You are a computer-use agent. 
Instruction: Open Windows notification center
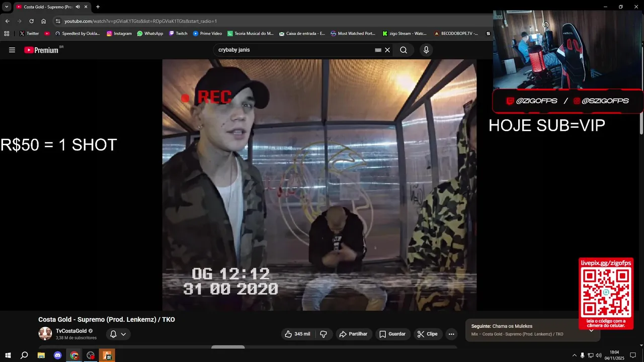pos(633,355)
